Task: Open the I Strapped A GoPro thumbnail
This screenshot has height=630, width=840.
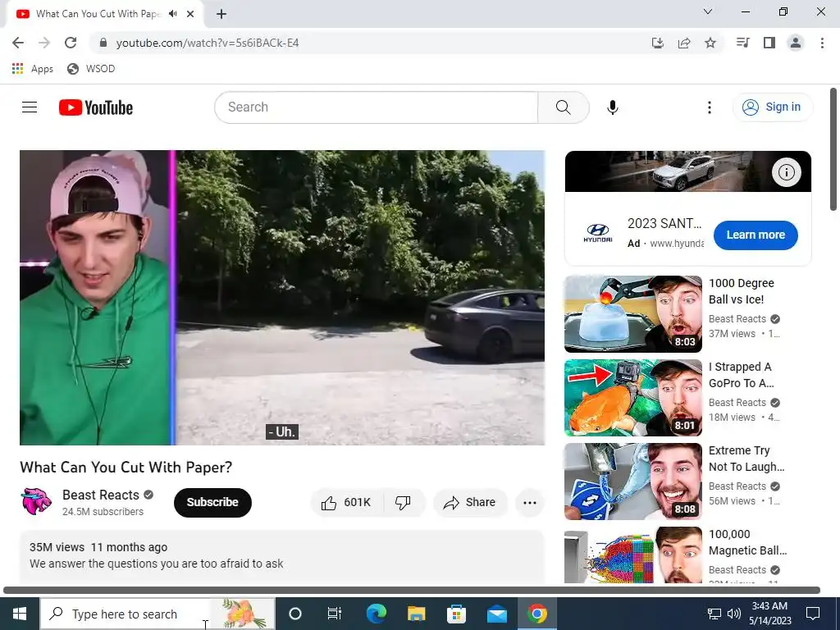Action: tap(632, 398)
